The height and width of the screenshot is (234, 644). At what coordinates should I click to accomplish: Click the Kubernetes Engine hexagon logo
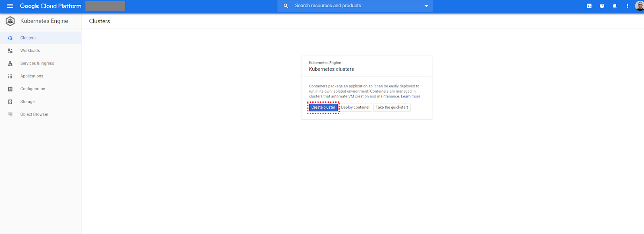10,21
